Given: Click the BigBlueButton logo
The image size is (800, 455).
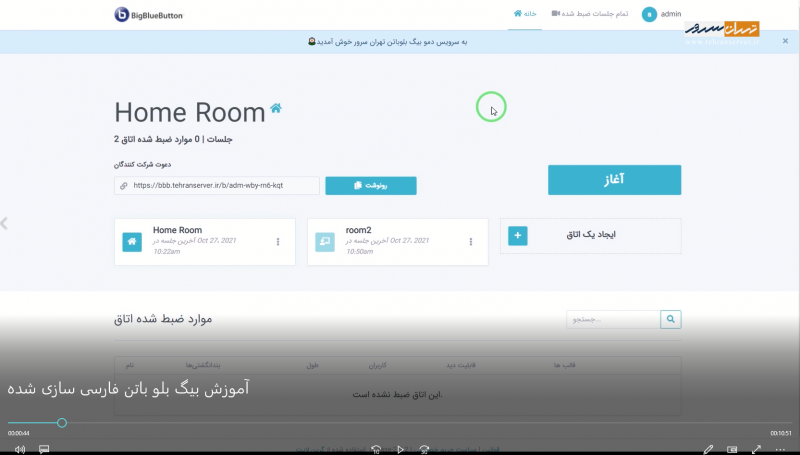Looking at the screenshot, I should 148,14.
